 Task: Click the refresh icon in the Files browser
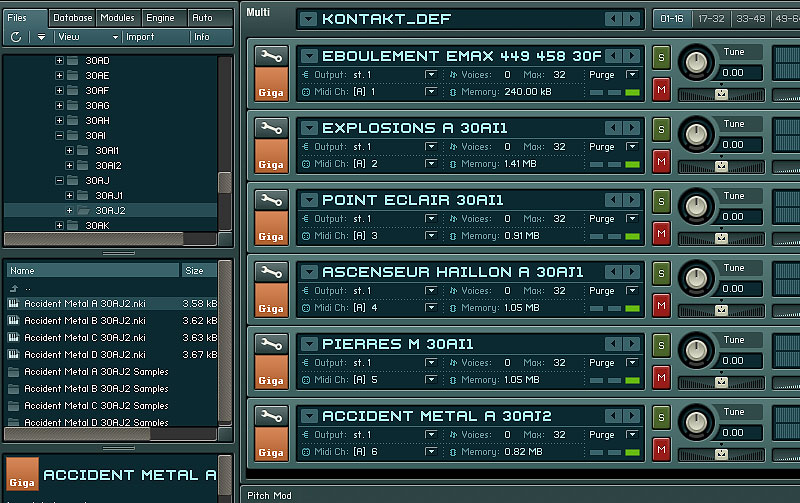[x=16, y=37]
